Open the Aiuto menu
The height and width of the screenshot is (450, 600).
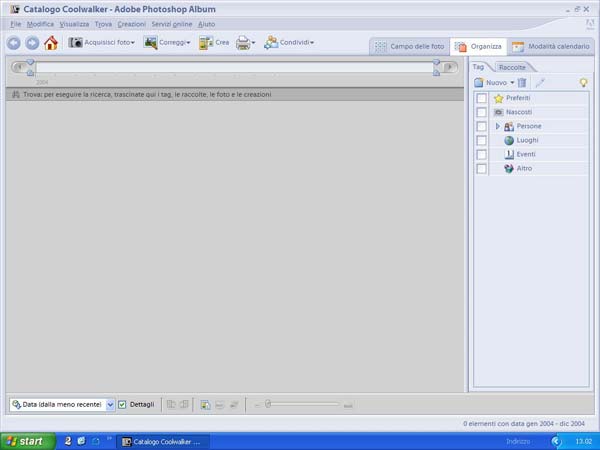coord(206,24)
